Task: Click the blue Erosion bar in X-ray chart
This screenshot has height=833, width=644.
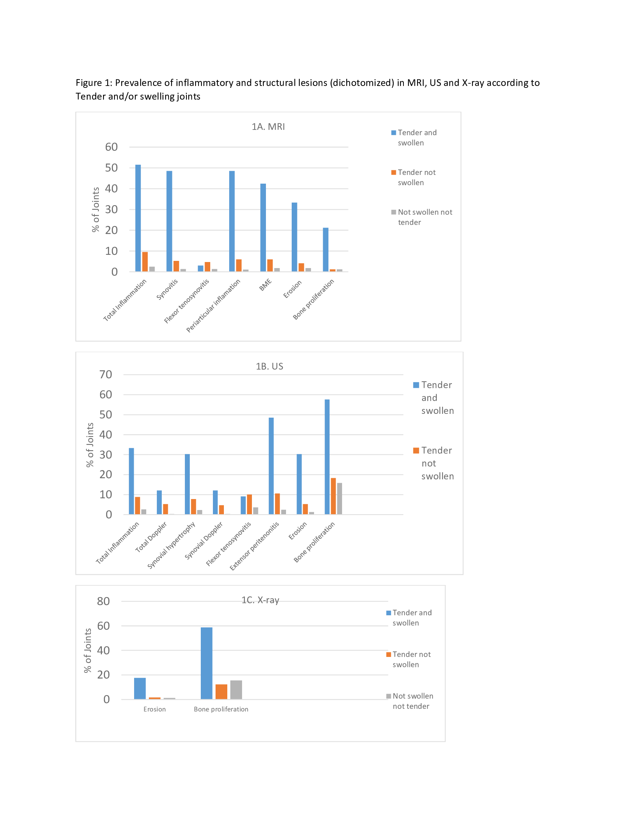Action: (140, 688)
